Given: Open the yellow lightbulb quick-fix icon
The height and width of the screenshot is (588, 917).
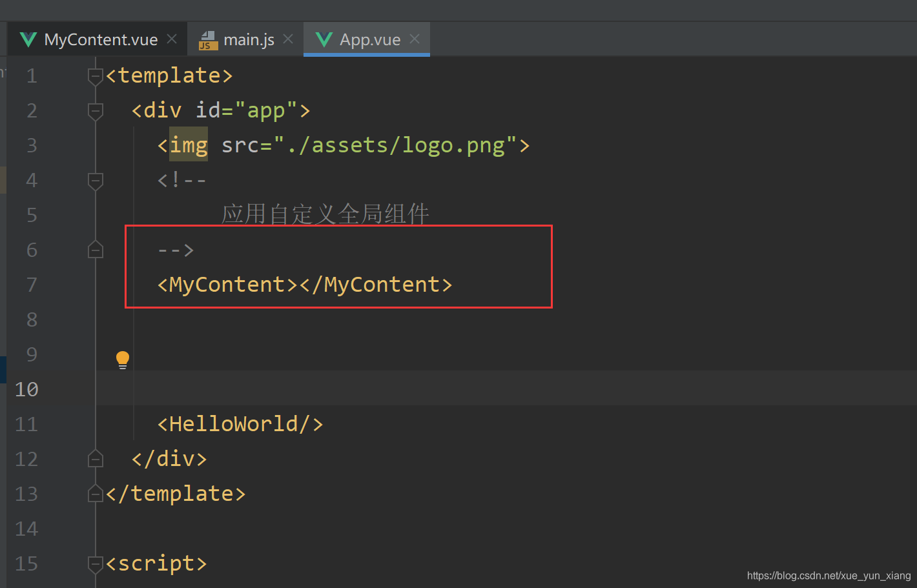Looking at the screenshot, I should pyautogui.click(x=123, y=360).
